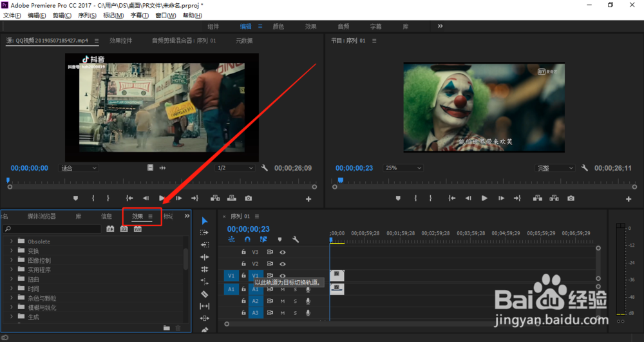Viewport: 644px width, 342px height.
Task: Select the Track Select Forward tool
Action: coord(205,233)
